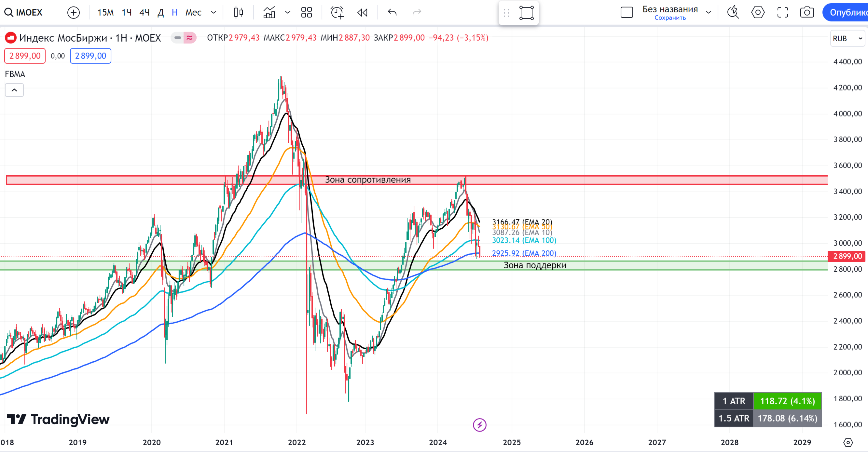Toggle the layout checkbox beside Без названия
The image size is (868, 455).
(x=627, y=12)
